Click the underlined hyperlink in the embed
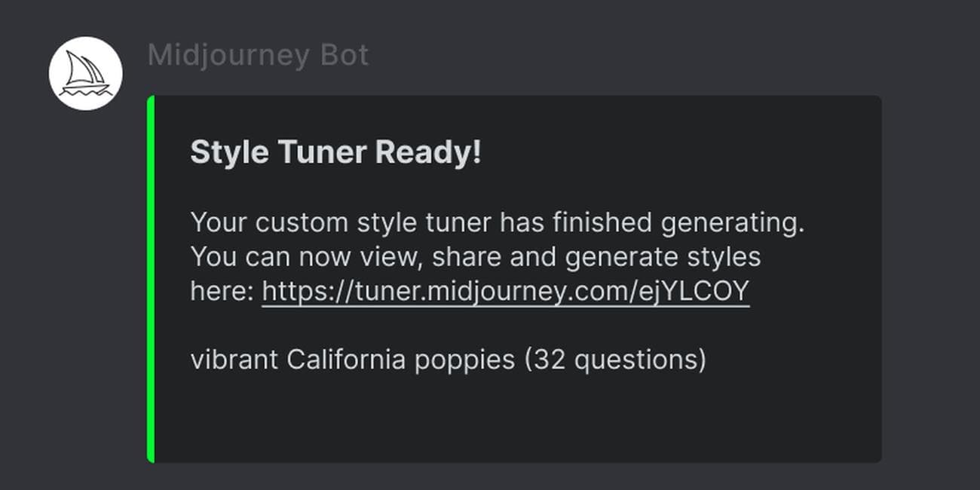Screen dimensions: 980x490 (504, 290)
